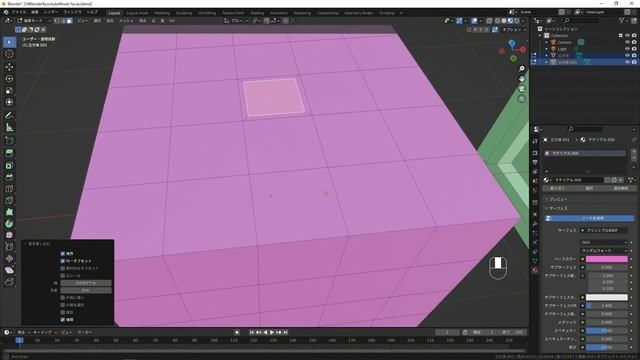Open the Help menu
This screenshot has width=640, height=360.
92,12
